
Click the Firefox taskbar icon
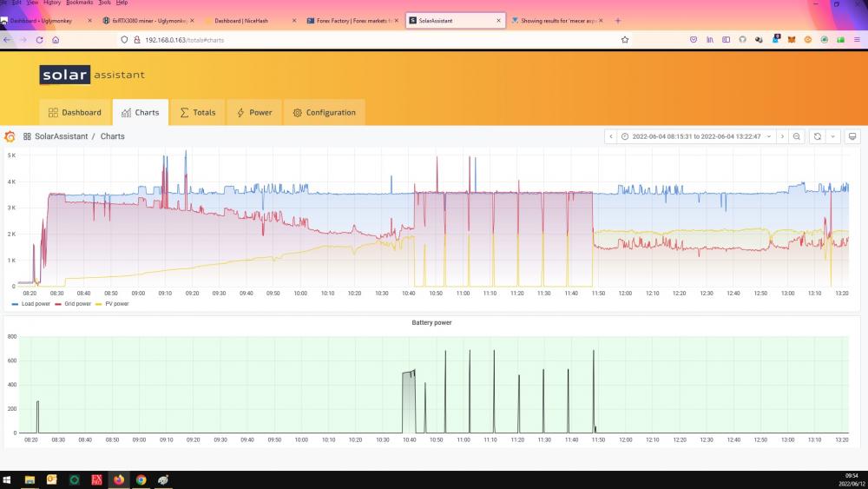click(x=119, y=480)
